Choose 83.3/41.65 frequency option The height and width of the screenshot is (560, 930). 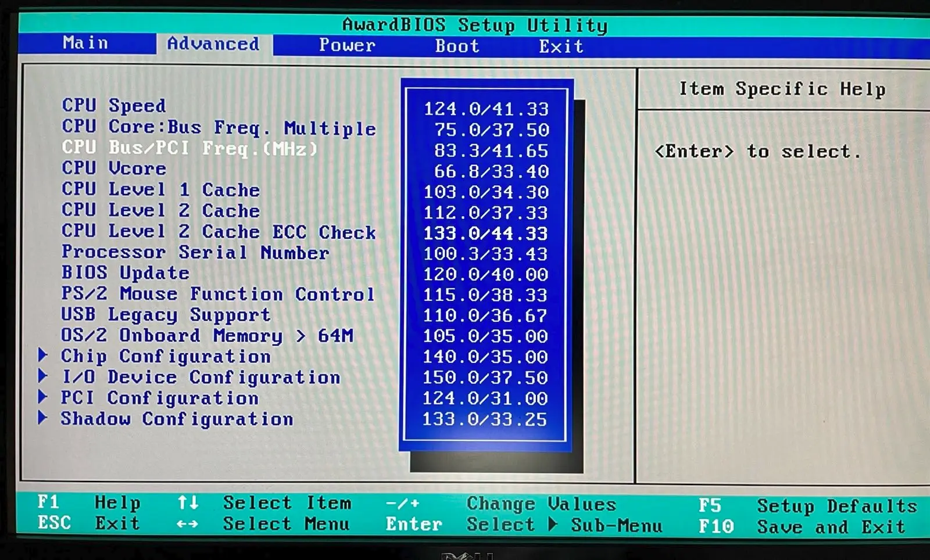(492, 150)
